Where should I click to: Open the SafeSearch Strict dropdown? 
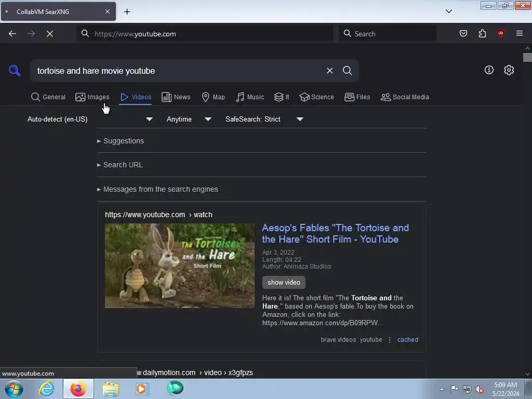(264, 119)
